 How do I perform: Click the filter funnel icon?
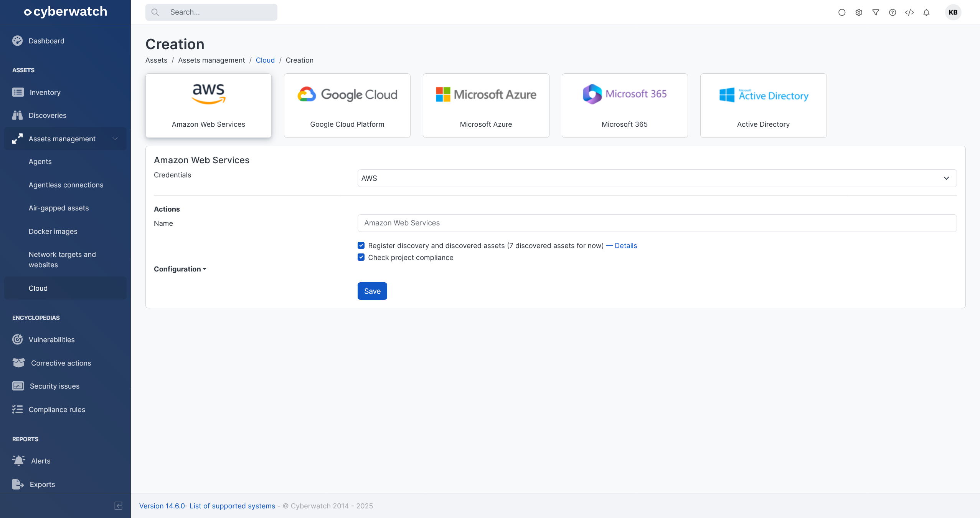pyautogui.click(x=876, y=12)
